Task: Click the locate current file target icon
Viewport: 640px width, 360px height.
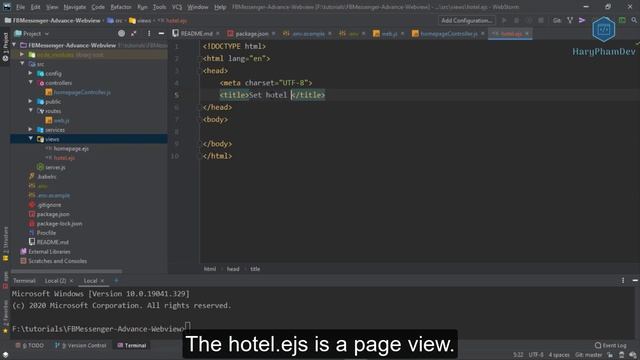Action: (121, 33)
